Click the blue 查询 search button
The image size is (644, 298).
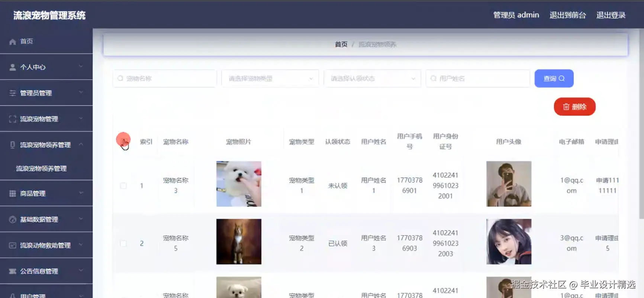tap(554, 78)
